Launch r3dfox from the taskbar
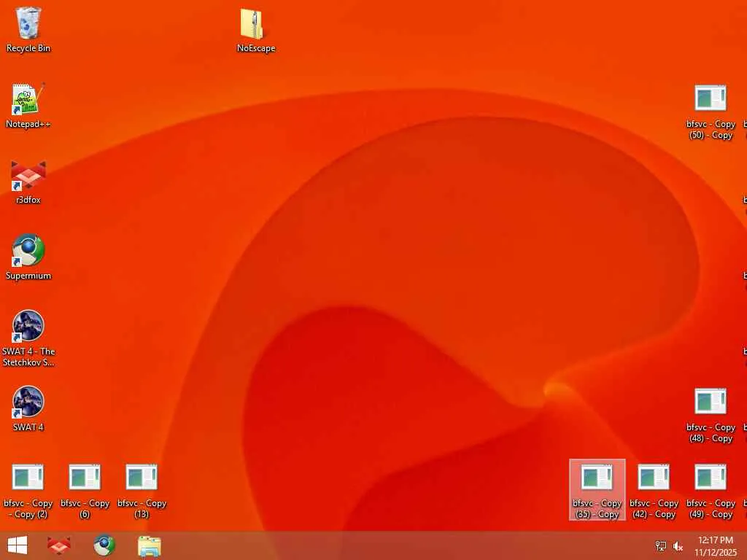The height and width of the screenshot is (560, 747). pyautogui.click(x=59, y=545)
